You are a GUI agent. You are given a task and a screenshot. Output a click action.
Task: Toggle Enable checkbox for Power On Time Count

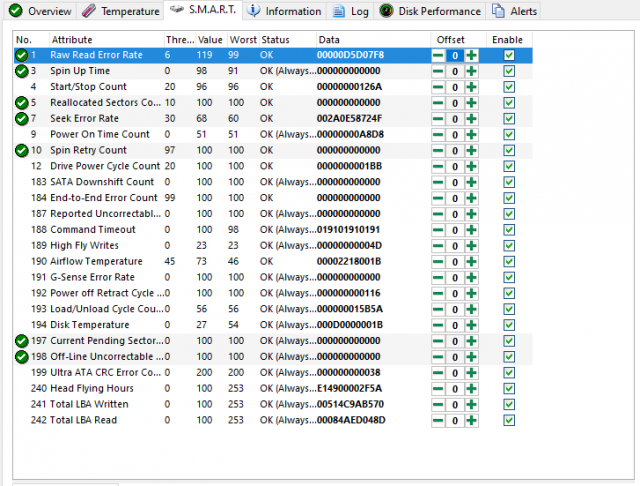(x=509, y=134)
